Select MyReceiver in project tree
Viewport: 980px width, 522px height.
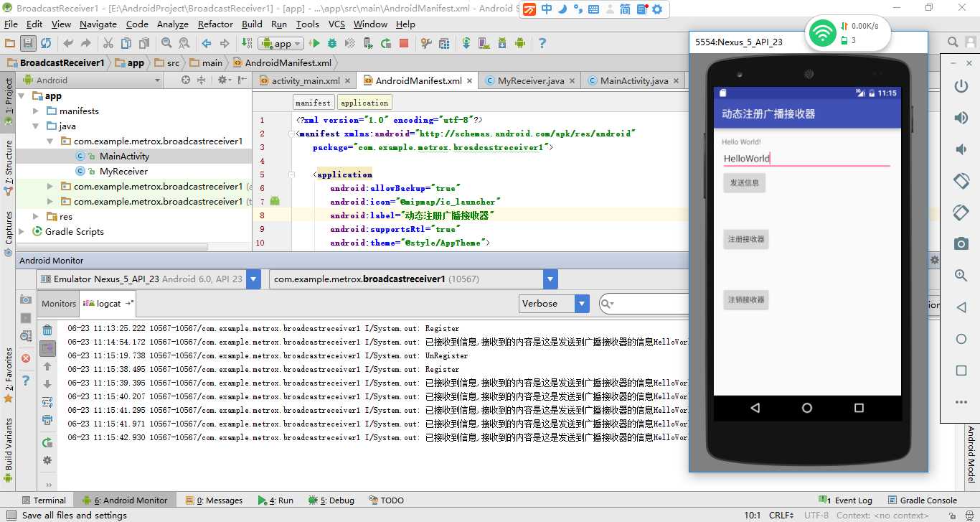click(x=123, y=171)
